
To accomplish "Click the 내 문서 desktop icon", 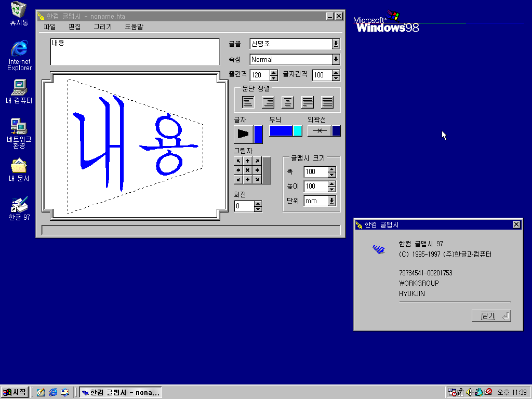I will click(19, 170).
